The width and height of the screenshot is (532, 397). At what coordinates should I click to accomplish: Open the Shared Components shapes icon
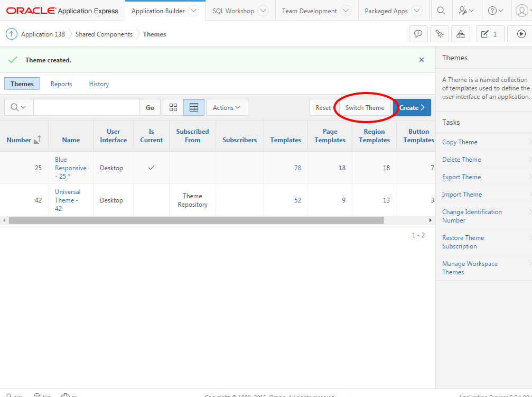coord(461,34)
